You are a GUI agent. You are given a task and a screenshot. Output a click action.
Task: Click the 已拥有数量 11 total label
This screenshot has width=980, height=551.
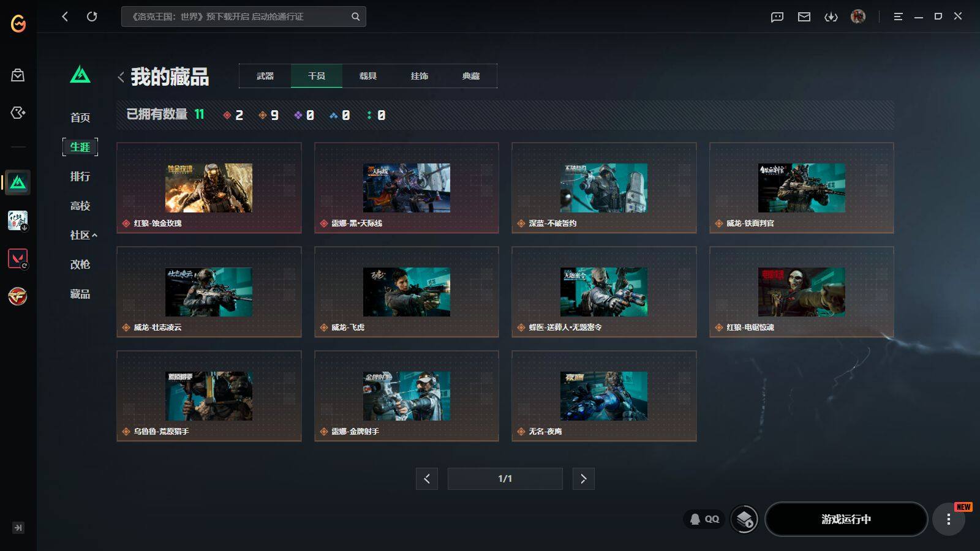pyautogui.click(x=165, y=114)
